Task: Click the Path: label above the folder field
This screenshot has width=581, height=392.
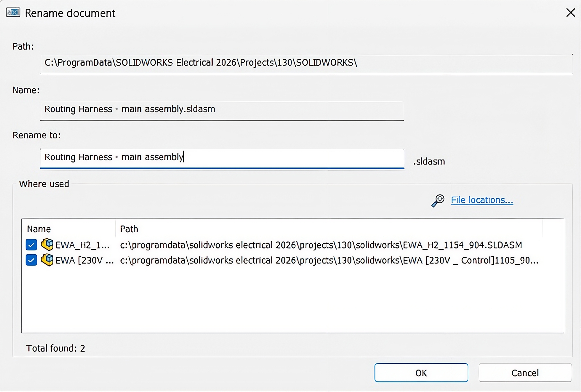Action: point(23,47)
